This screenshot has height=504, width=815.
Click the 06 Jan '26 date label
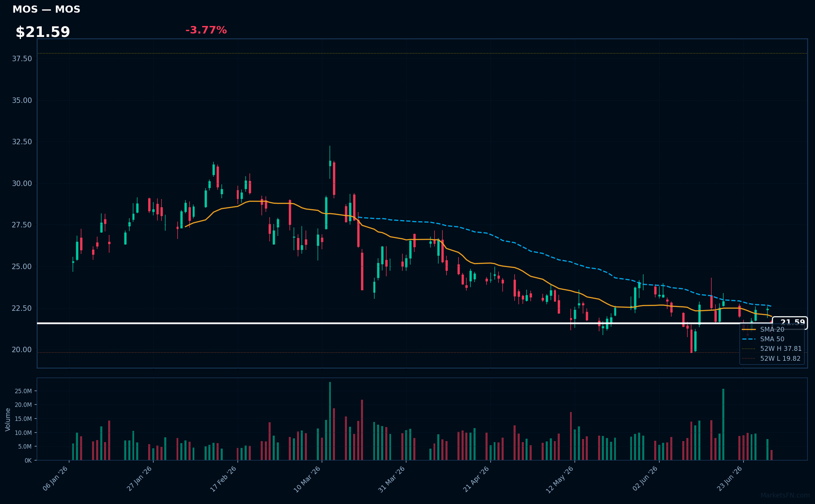pyautogui.click(x=55, y=479)
